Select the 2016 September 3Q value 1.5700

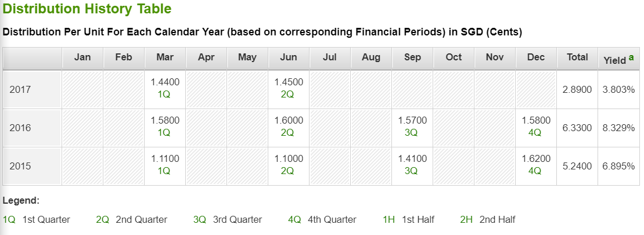pyautogui.click(x=412, y=121)
